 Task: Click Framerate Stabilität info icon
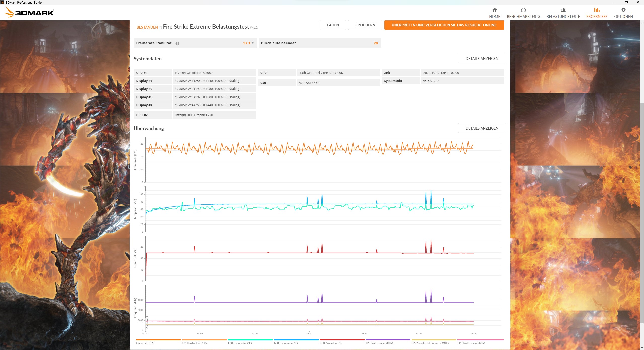click(x=177, y=43)
